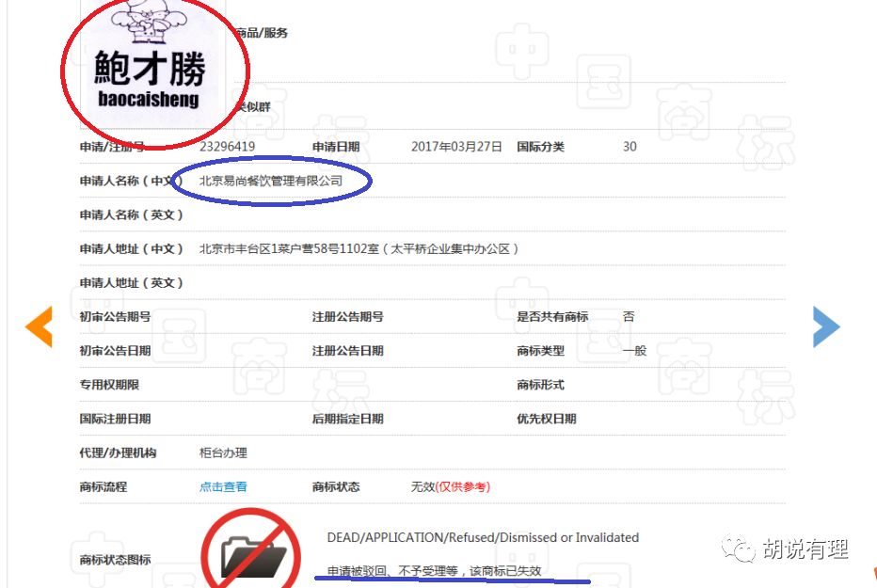The image size is (877, 588).
Task: Click the 代理/办理机构 label
Action: [118, 453]
